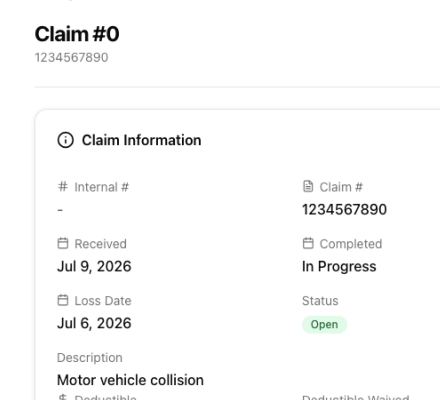Click the info icon beside Claim Information
440x400 pixels.
(66, 140)
